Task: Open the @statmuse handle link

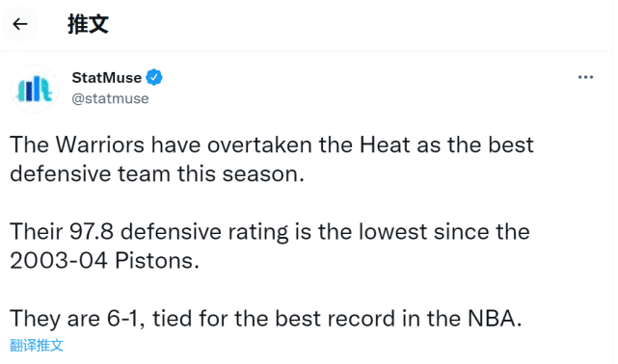Action: coord(110,98)
